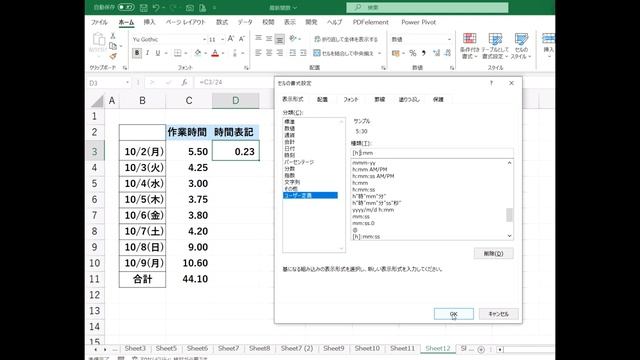Switch to the 挿入 ribbon tab
This screenshot has height=360, width=640.
tap(149, 22)
